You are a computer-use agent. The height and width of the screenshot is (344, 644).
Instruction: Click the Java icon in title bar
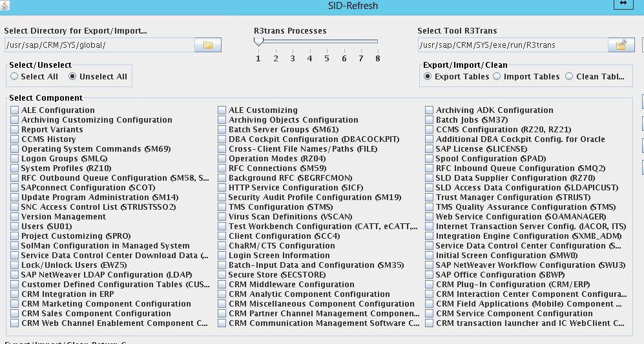pos(5,5)
